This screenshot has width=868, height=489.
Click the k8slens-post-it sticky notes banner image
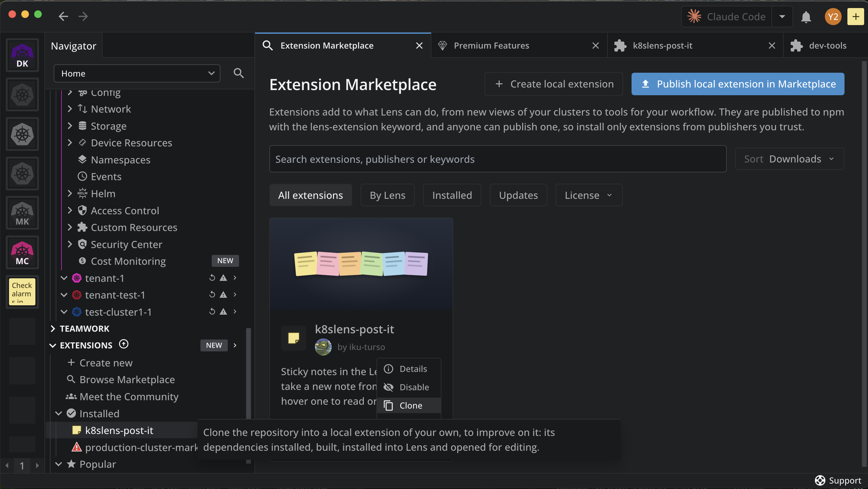pyautogui.click(x=361, y=263)
